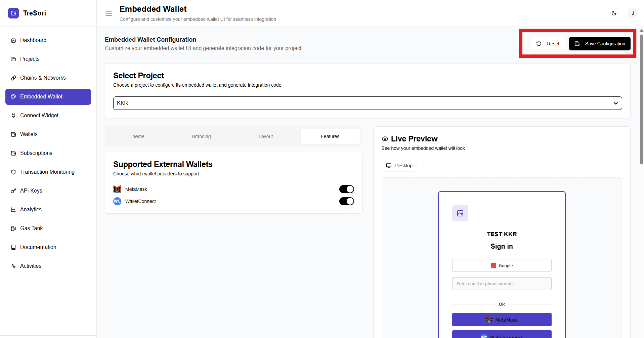
Task: Click the Google sign-in button in preview
Action: click(502, 265)
